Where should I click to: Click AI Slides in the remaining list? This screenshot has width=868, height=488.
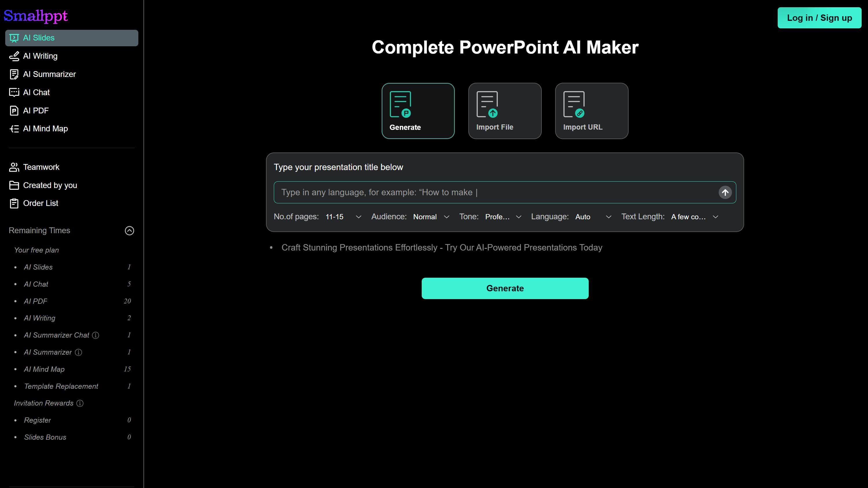(38, 267)
